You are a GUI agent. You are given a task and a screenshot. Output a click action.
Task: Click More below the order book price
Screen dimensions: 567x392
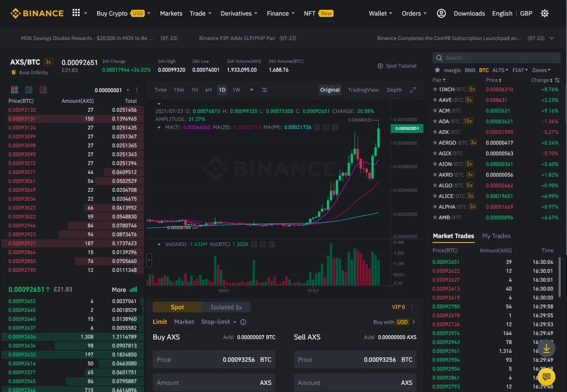[x=124, y=290]
